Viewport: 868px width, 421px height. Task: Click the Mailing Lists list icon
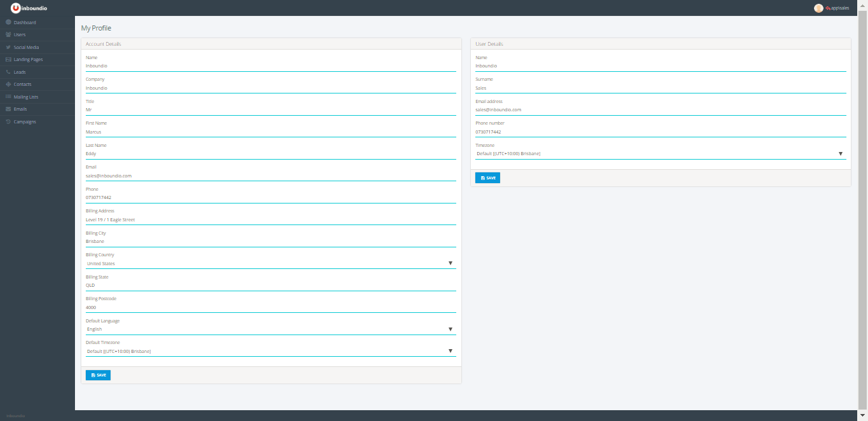(8, 97)
